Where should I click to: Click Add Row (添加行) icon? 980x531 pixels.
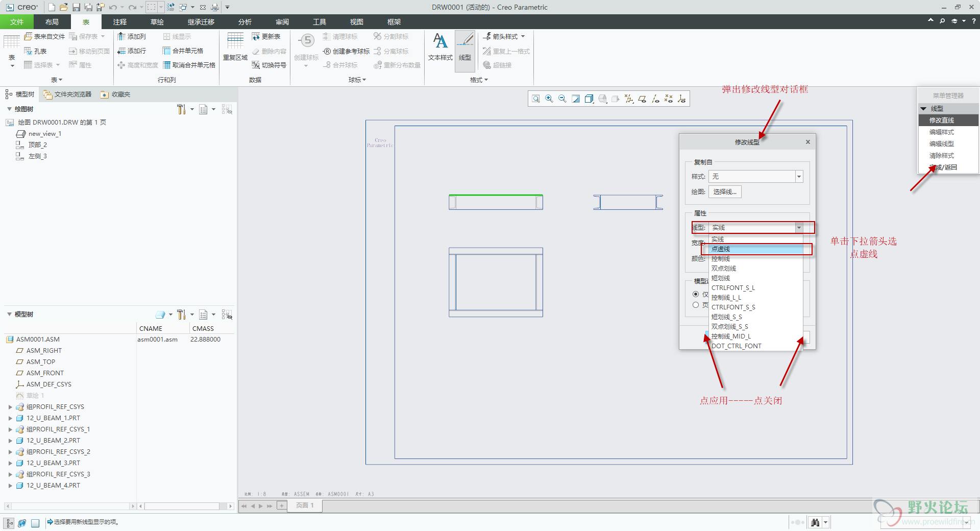click(132, 51)
